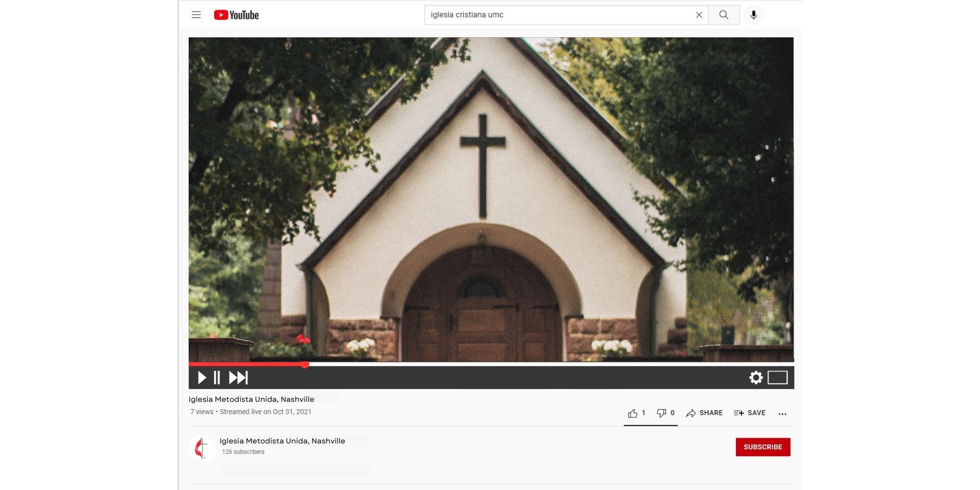The image size is (980, 490).
Task: Start voice search with microphone
Action: 754,15
